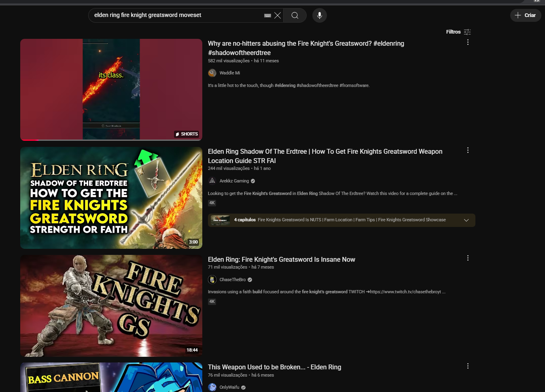
Task: Click the verified badge next to ChaseTheBro
Action: [250, 280]
